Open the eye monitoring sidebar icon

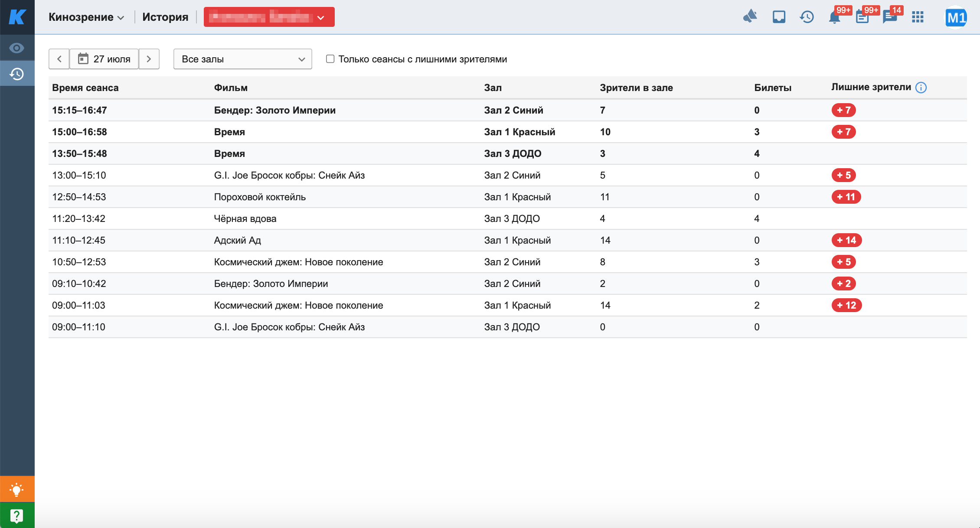click(x=17, y=48)
